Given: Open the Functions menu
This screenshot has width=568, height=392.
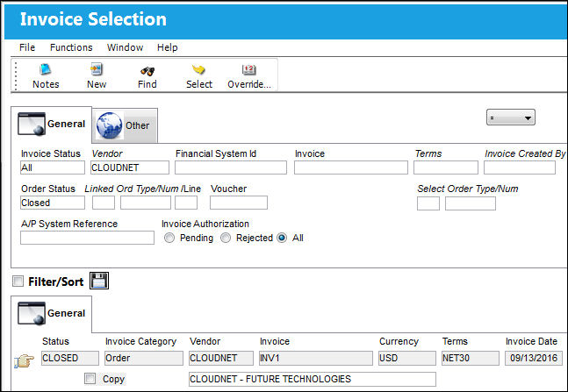Looking at the screenshot, I should (71, 47).
